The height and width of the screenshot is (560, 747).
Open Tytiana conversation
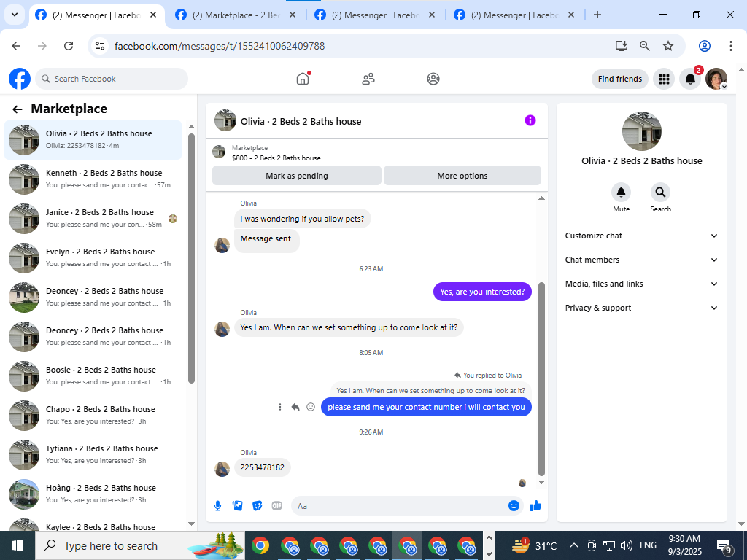(x=93, y=455)
